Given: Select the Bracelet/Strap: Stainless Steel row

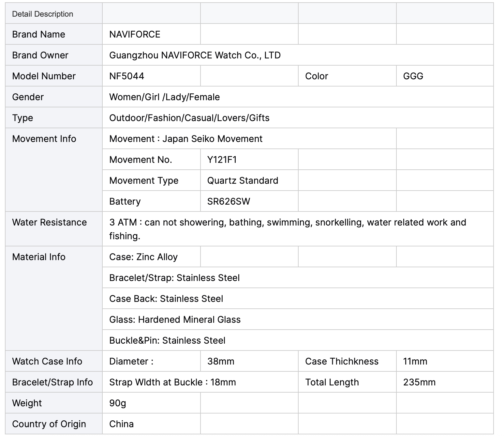Looking at the screenshot, I should 298,277.
